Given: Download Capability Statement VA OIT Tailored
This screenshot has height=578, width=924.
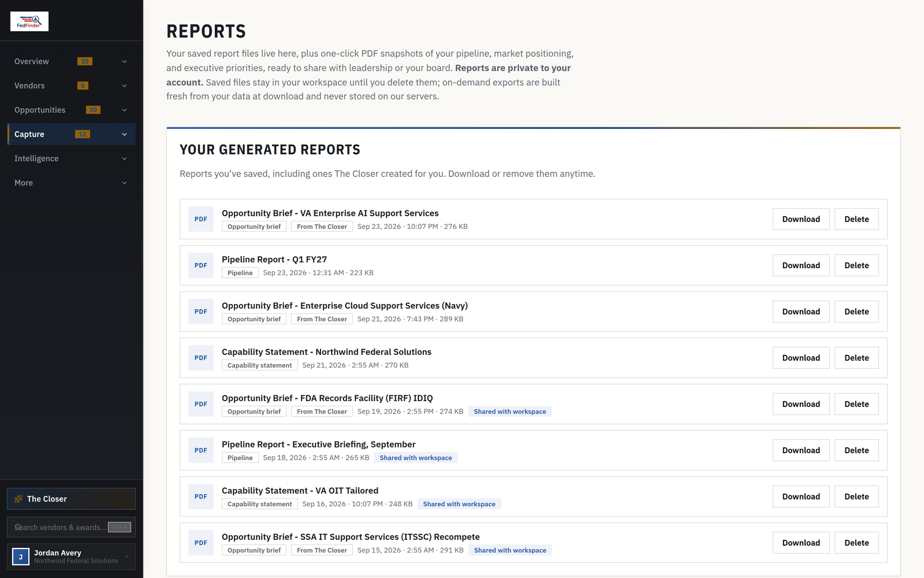Looking at the screenshot, I should pyautogui.click(x=801, y=497).
